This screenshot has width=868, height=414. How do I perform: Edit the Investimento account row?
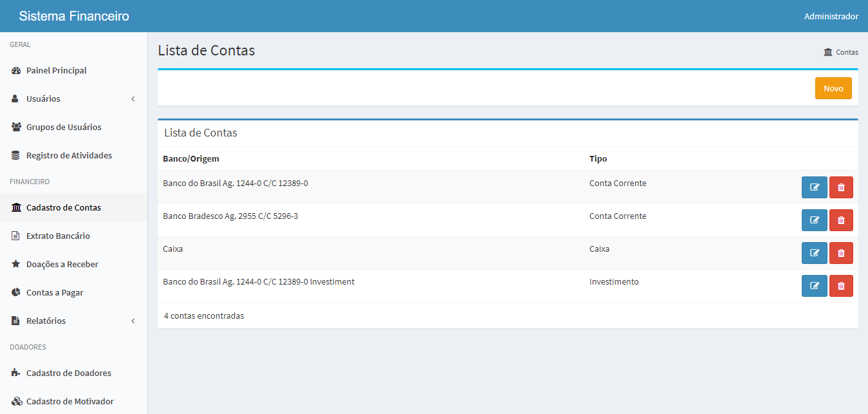[814, 286]
